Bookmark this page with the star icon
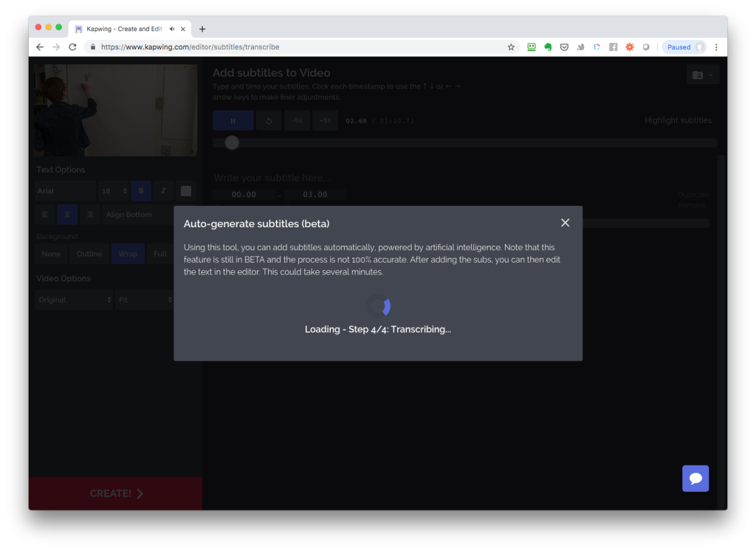This screenshot has height=551, width=756. coord(511,47)
